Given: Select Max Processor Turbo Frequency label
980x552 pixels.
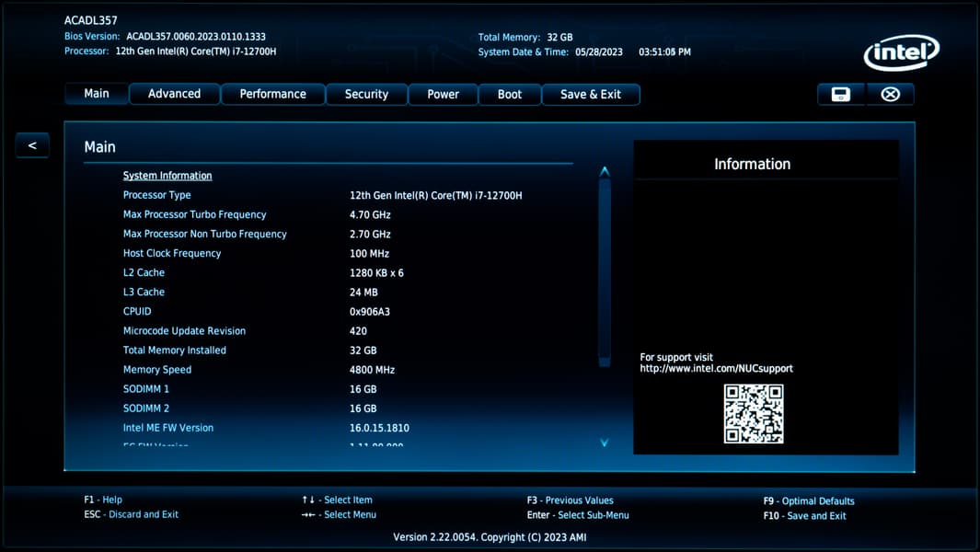Looking at the screenshot, I should pos(194,214).
